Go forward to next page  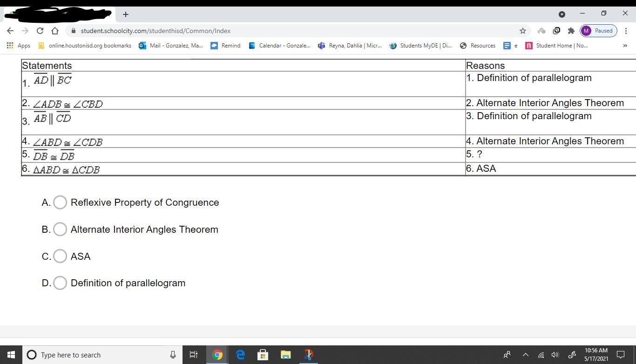(x=25, y=31)
